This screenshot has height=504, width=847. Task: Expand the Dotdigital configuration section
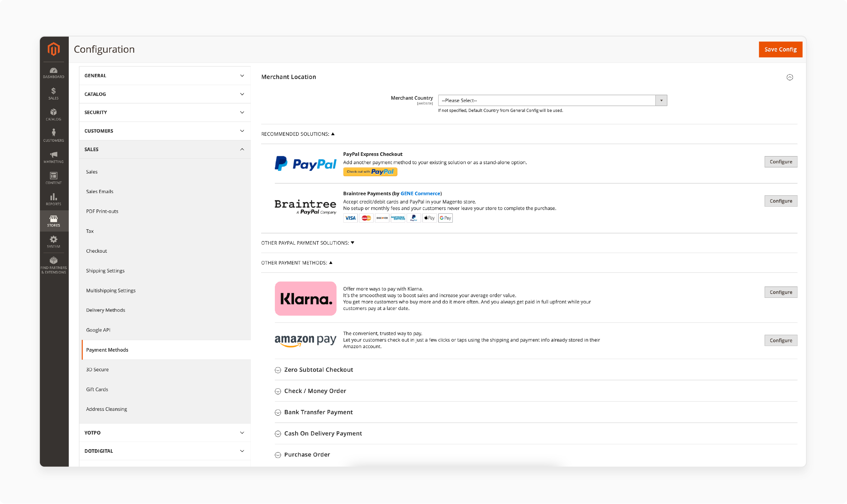pos(165,451)
